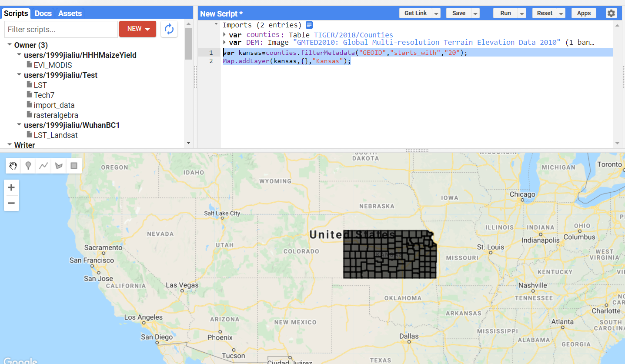Zoom out on the map

pyautogui.click(x=11, y=203)
